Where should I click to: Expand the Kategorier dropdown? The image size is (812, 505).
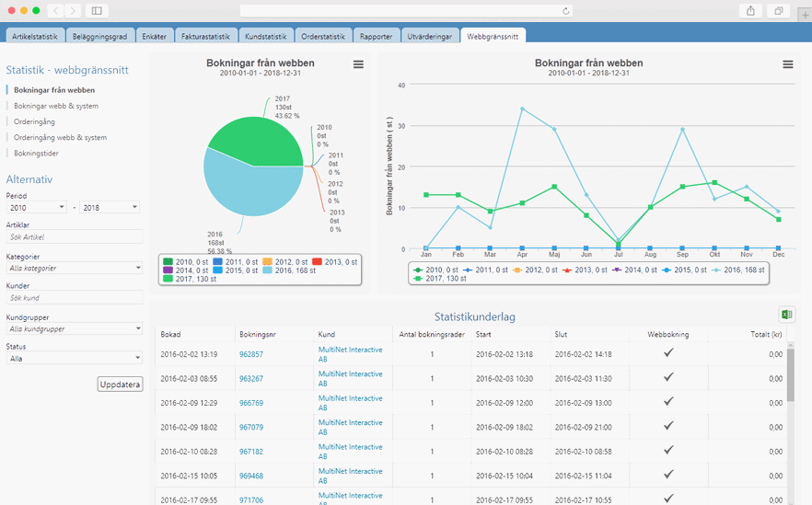[74, 268]
